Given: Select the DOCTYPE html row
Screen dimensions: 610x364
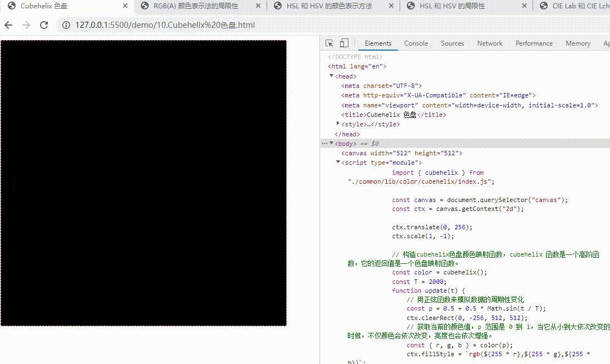Looking at the screenshot, I should click(x=355, y=57).
